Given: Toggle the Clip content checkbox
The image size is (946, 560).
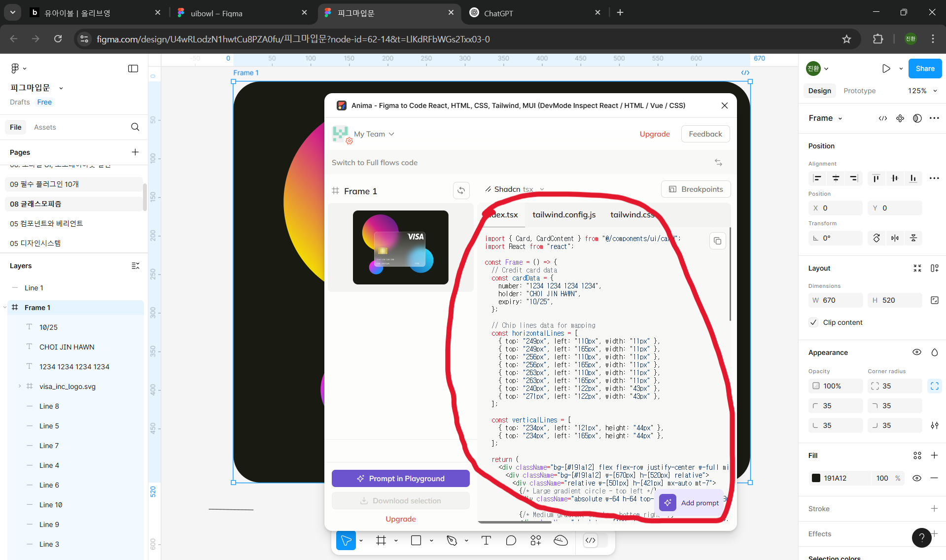Looking at the screenshot, I should click(x=814, y=322).
